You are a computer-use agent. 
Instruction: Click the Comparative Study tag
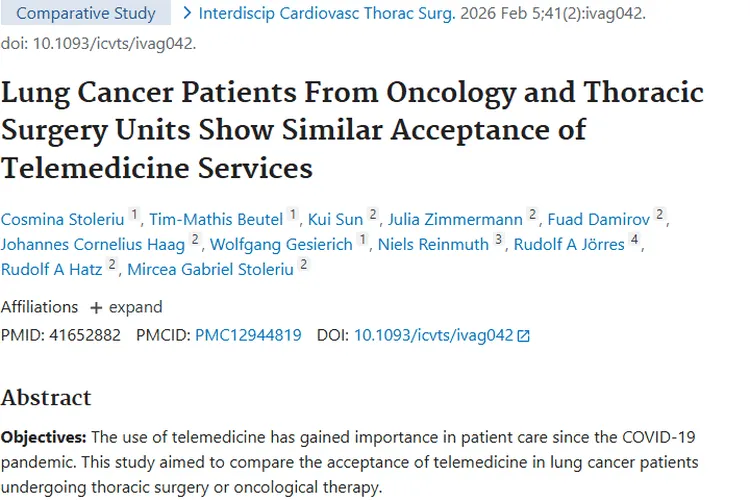click(86, 14)
